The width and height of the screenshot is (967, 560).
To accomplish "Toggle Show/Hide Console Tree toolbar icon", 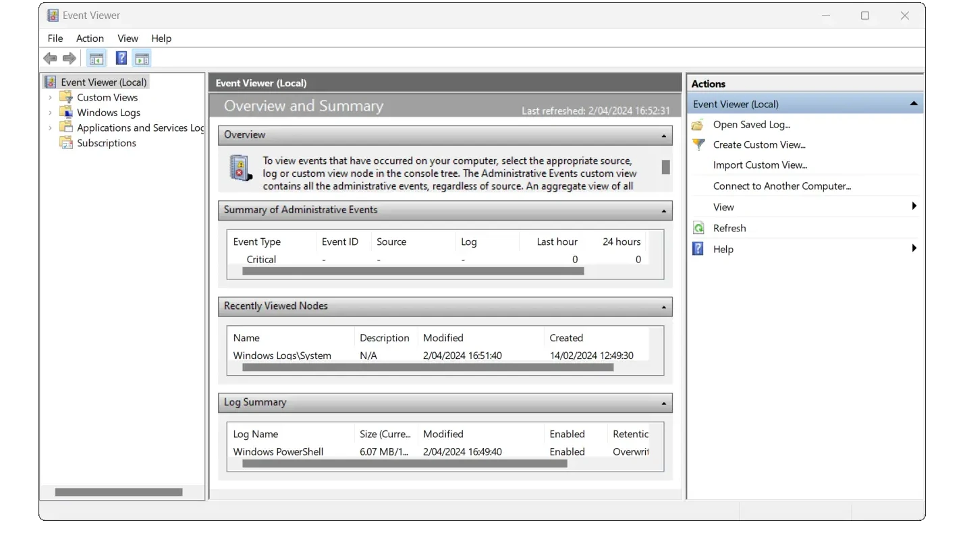I will click(96, 59).
